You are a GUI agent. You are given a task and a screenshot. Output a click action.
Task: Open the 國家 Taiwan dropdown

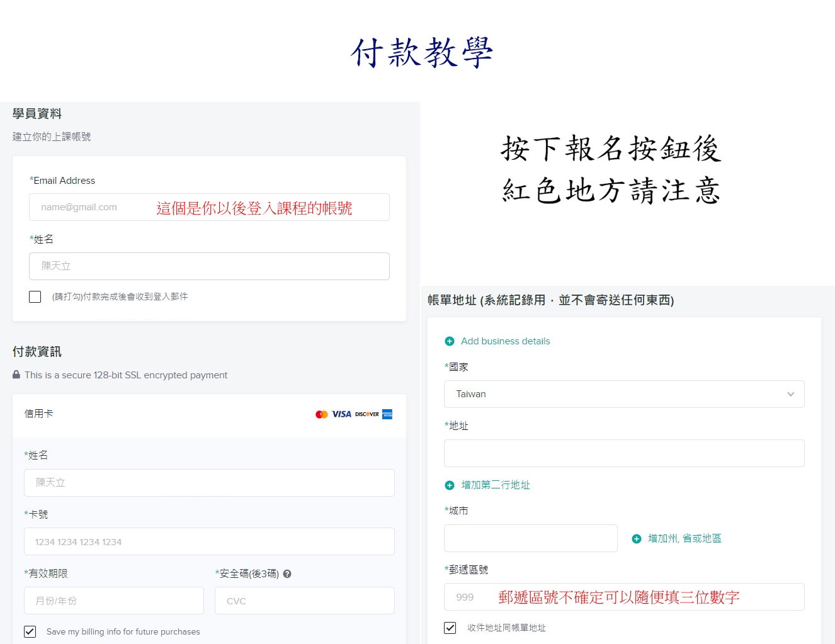[624, 394]
